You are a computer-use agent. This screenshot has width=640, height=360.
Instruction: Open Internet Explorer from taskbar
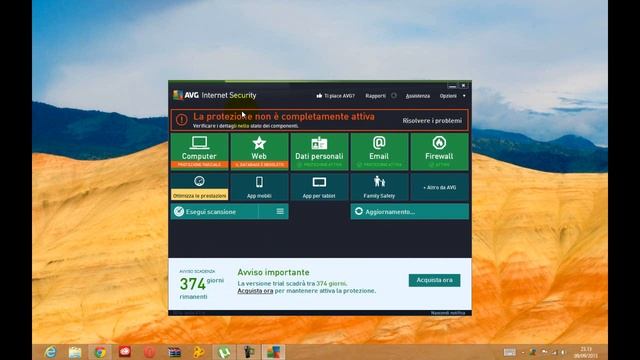[51, 352]
